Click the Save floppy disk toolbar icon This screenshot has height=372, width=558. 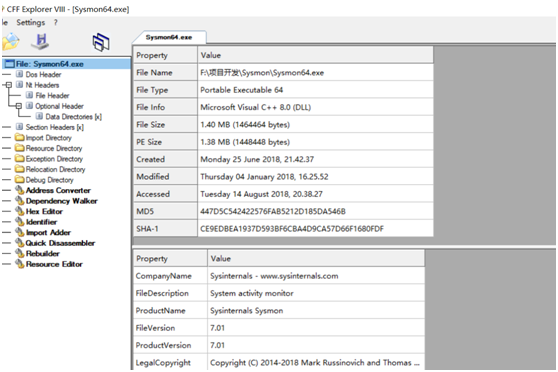coord(40,42)
